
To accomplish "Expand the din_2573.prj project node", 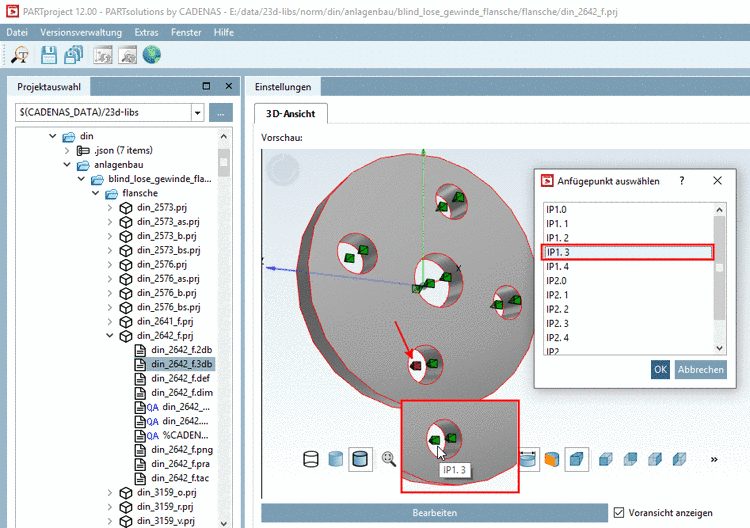I will (110, 208).
